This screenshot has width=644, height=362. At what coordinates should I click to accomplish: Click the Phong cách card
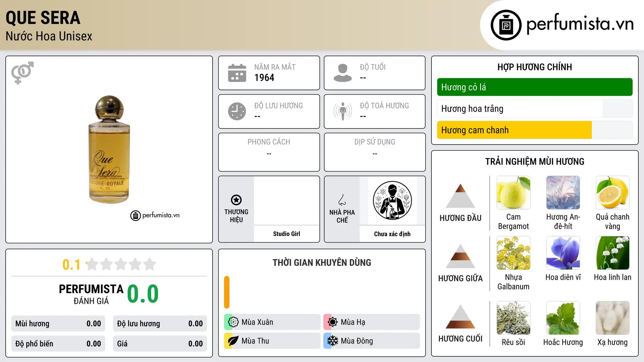[269, 152]
